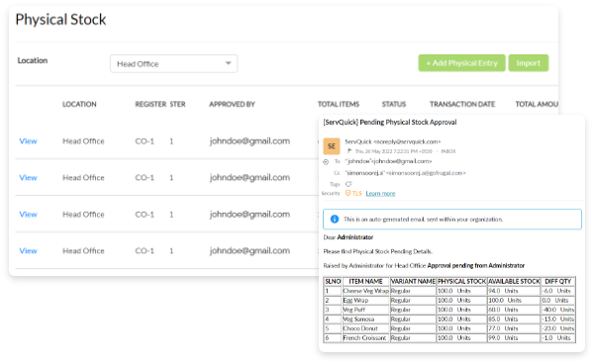The height and width of the screenshot is (364, 594).
Task: Click the Status column header
Action: pos(394,104)
